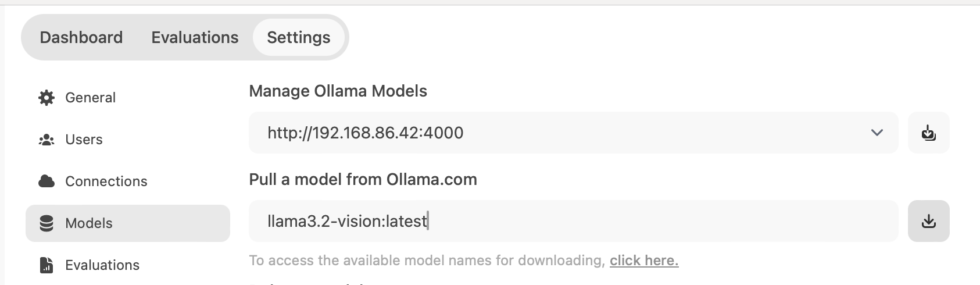The height and width of the screenshot is (285, 980).
Task: Open the Evaluations tab at the top
Action: (195, 38)
